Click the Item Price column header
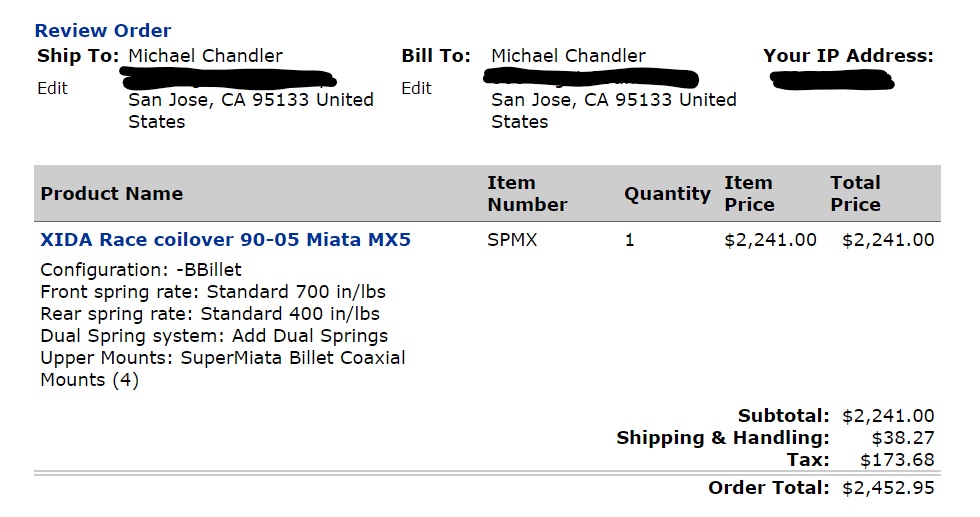 tap(749, 194)
